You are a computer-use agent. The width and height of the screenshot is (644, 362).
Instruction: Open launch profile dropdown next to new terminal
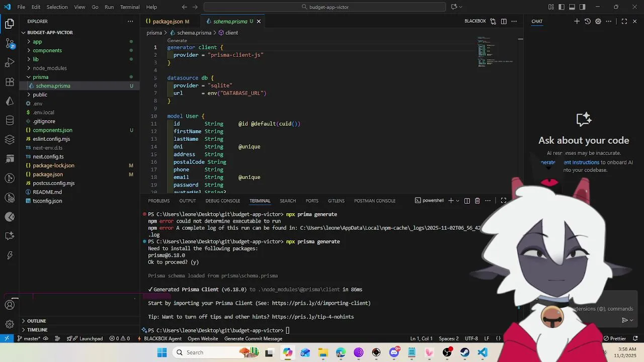click(x=457, y=201)
